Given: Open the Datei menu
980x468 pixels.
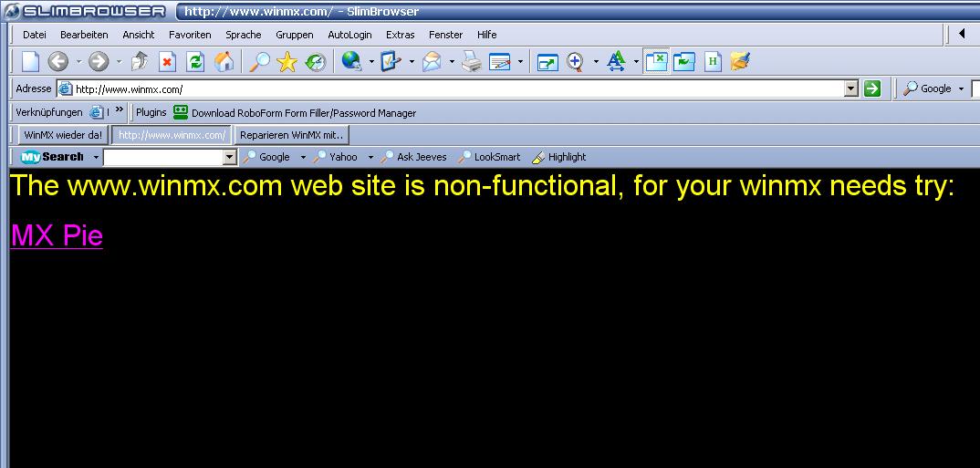Looking at the screenshot, I should click(x=35, y=35).
